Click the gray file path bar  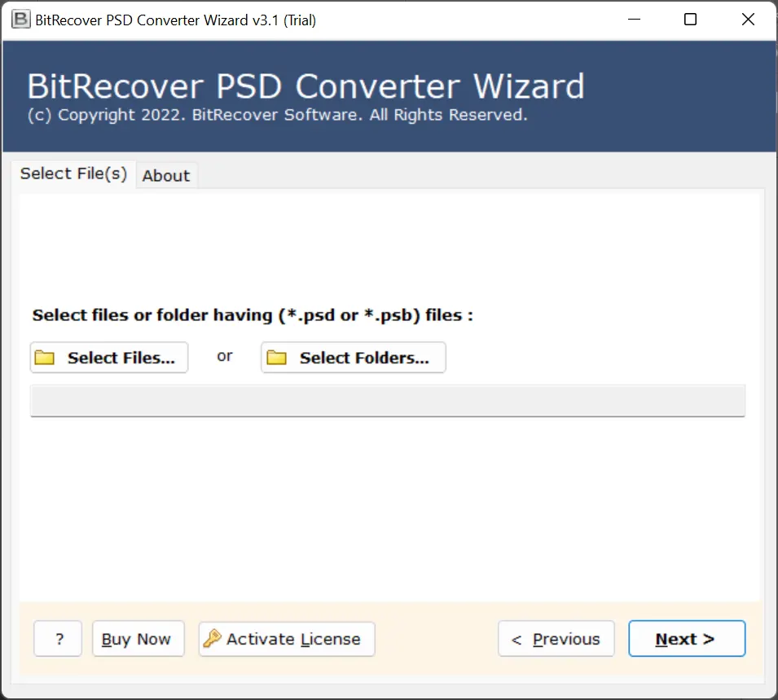click(387, 401)
